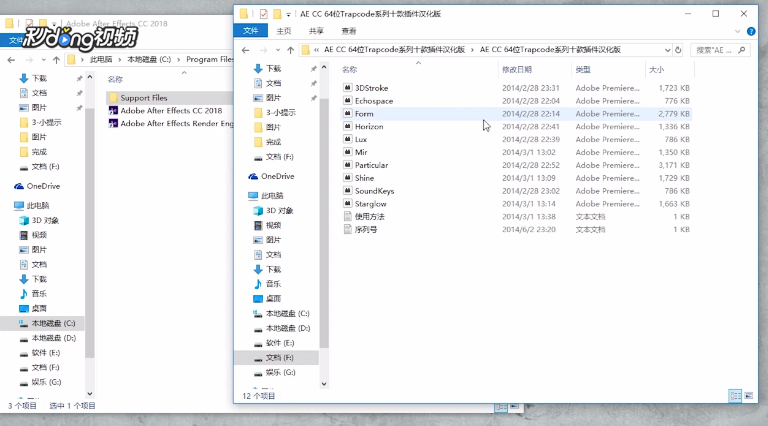Expand the ribbon chevron in Trapcode window
The image size is (768, 426).
pos(738,31)
